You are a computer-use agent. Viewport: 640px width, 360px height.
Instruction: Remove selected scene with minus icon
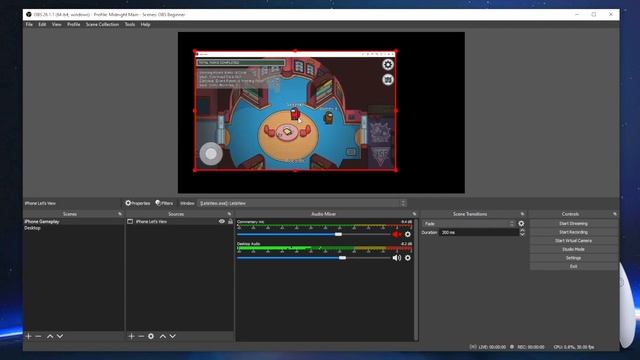tap(38, 336)
